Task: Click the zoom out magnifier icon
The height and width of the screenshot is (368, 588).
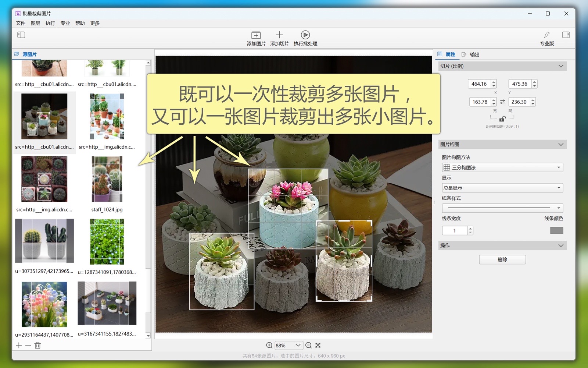Action: [x=308, y=345]
